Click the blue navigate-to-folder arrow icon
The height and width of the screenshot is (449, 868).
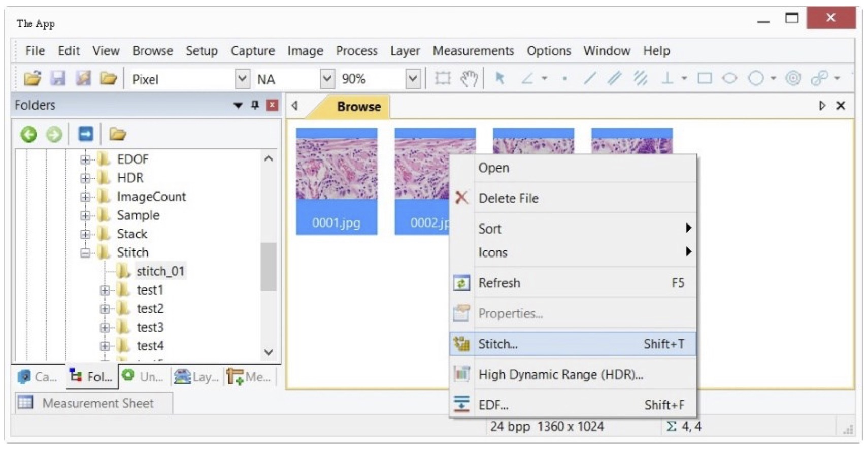point(86,134)
